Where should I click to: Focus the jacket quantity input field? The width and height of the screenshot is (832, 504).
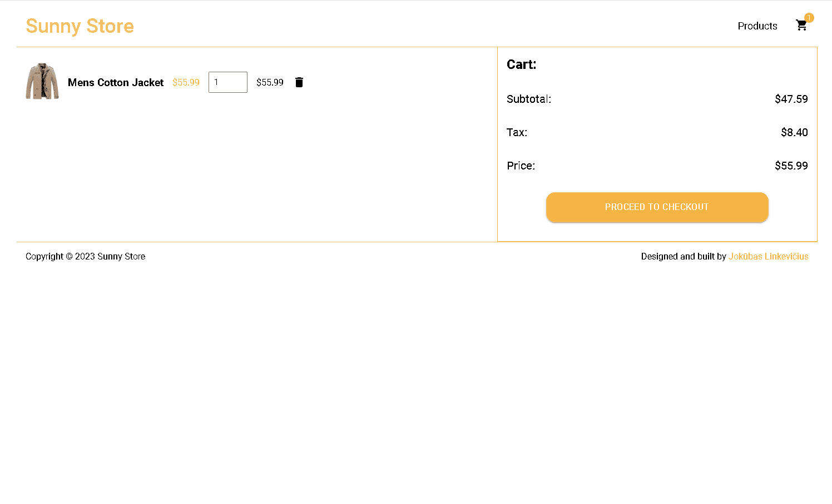[227, 82]
